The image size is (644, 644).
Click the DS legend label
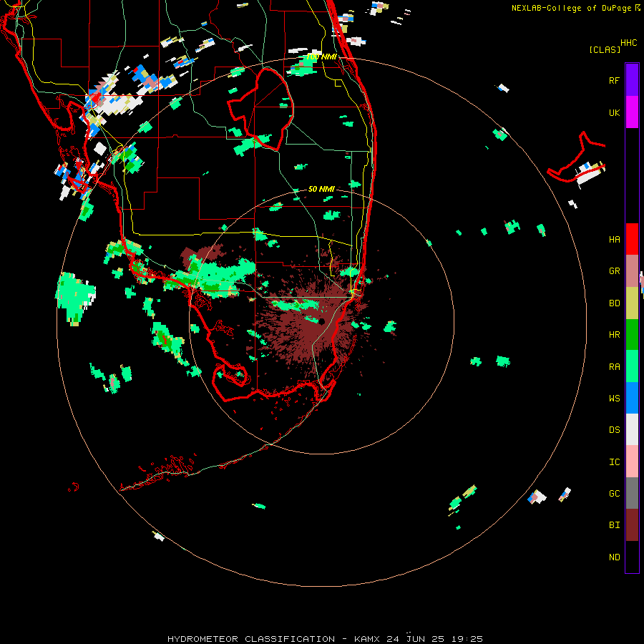click(614, 429)
